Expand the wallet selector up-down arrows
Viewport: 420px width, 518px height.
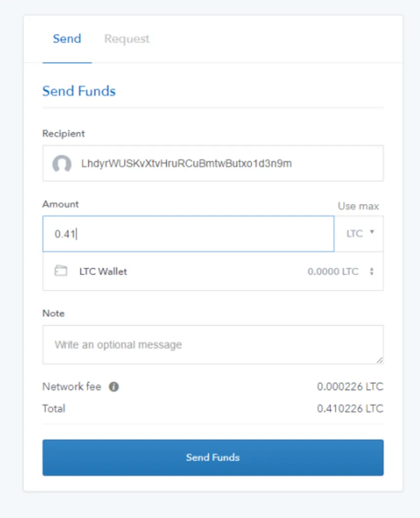click(x=372, y=272)
